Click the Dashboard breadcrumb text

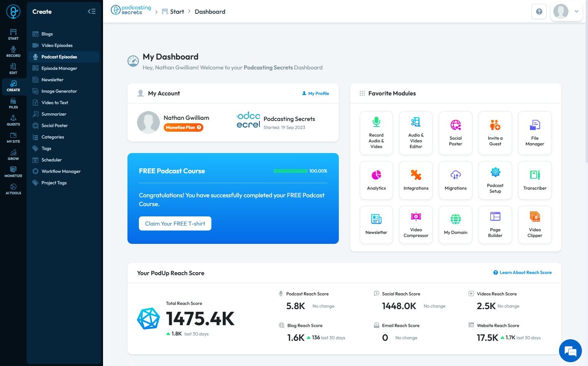(x=210, y=11)
